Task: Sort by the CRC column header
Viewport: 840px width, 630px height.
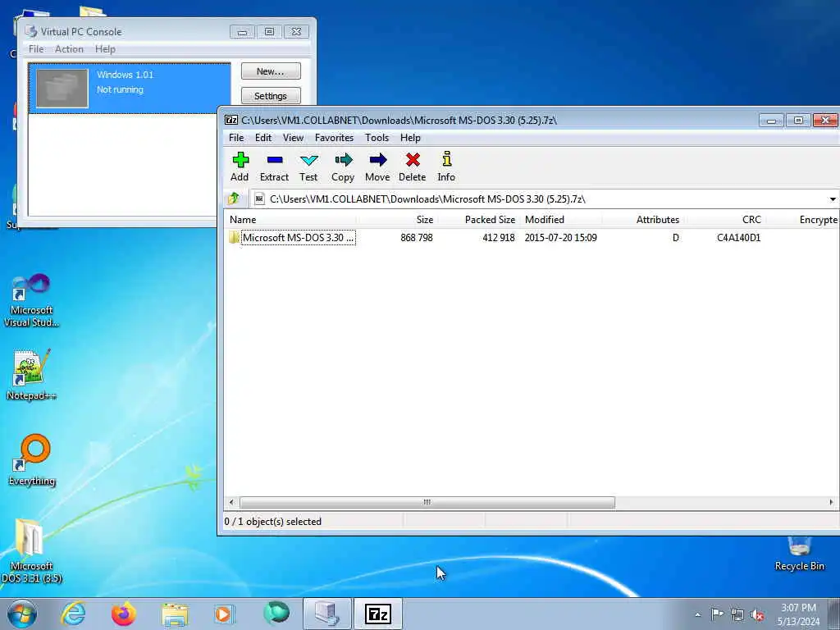Action: click(725, 220)
